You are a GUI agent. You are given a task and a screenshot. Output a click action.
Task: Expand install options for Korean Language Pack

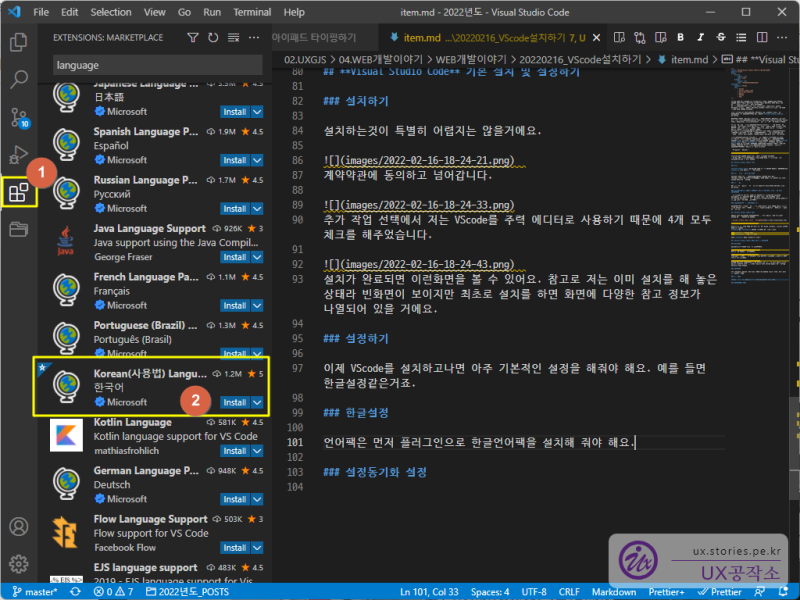click(x=257, y=403)
